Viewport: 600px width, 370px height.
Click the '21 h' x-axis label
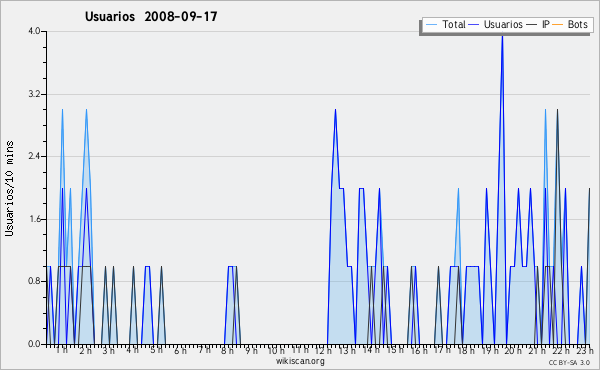tap(538, 350)
